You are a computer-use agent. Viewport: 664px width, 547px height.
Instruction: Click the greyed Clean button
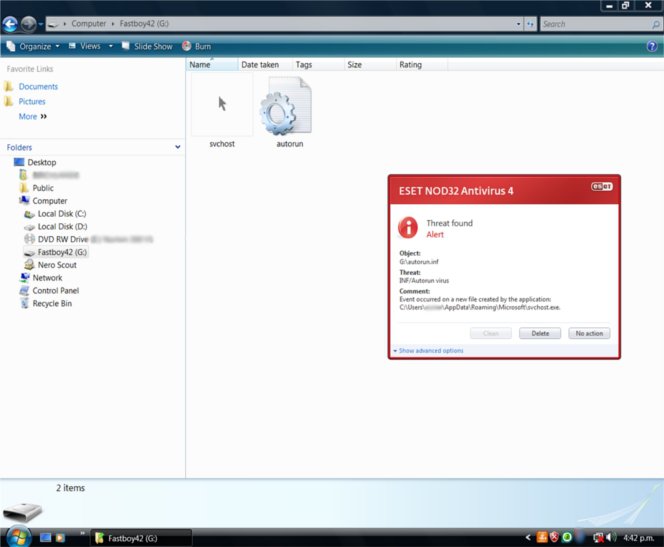click(491, 334)
